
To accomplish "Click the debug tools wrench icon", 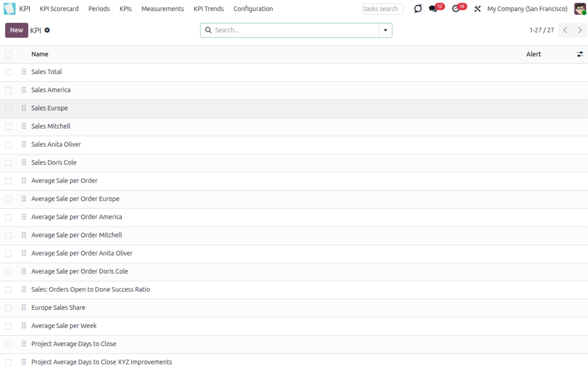I will 477,9.
